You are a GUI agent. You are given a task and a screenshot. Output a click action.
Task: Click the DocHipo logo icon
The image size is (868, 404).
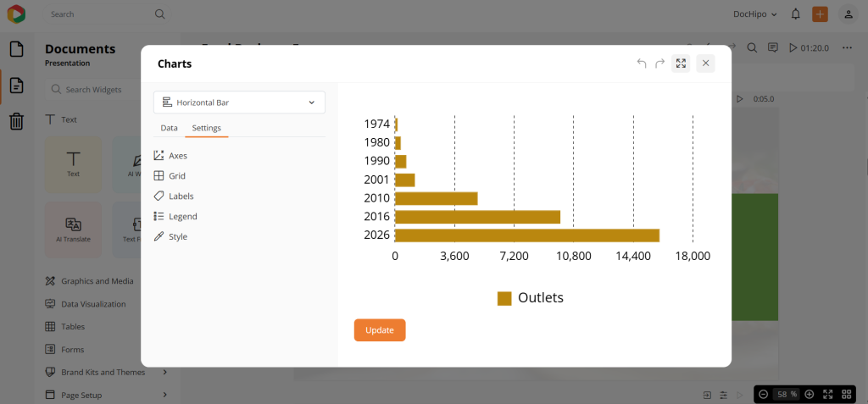click(x=17, y=14)
